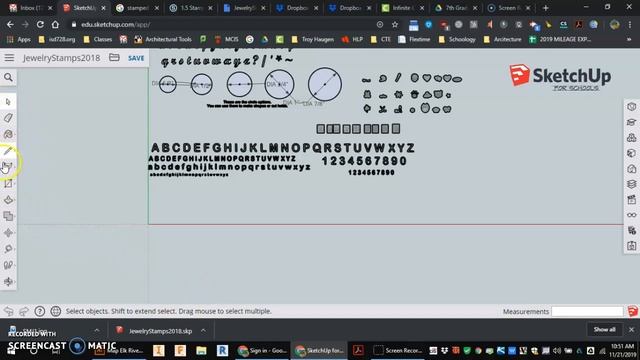Screen dimensions: 640x360
Task: Open the Schoology bookmark folder
Action: [x=457, y=39]
